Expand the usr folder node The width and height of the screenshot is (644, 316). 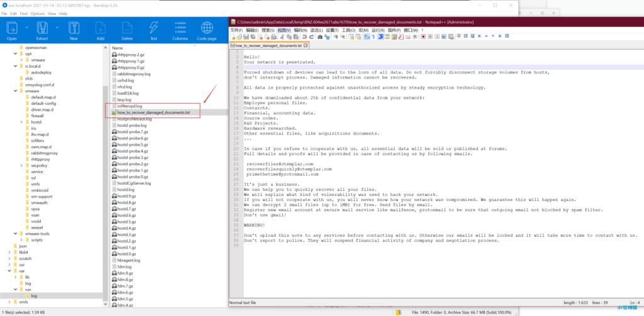click(x=9, y=264)
